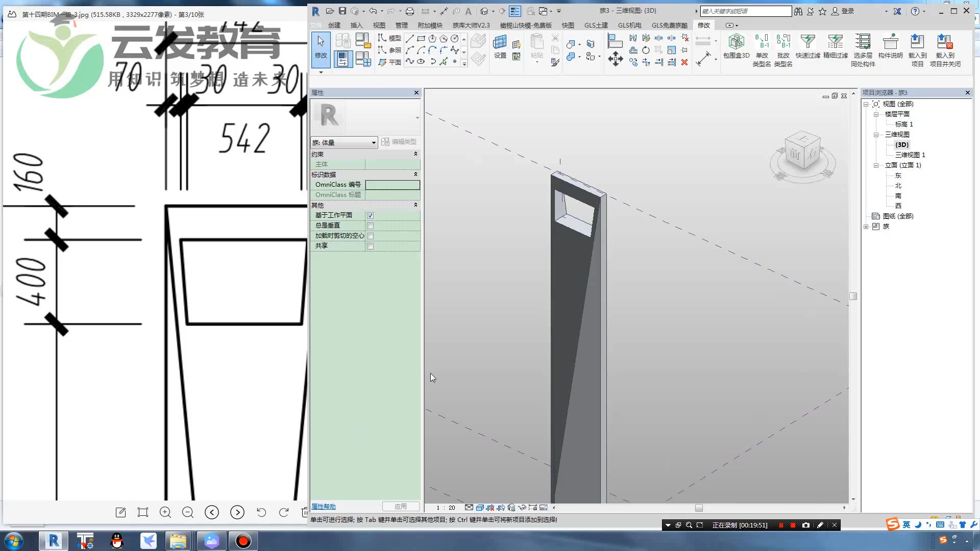Image resolution: width=980 pixels, height=551 pixels.
Task: Open the 插入 ribbon tab
Action: [356, 25]
